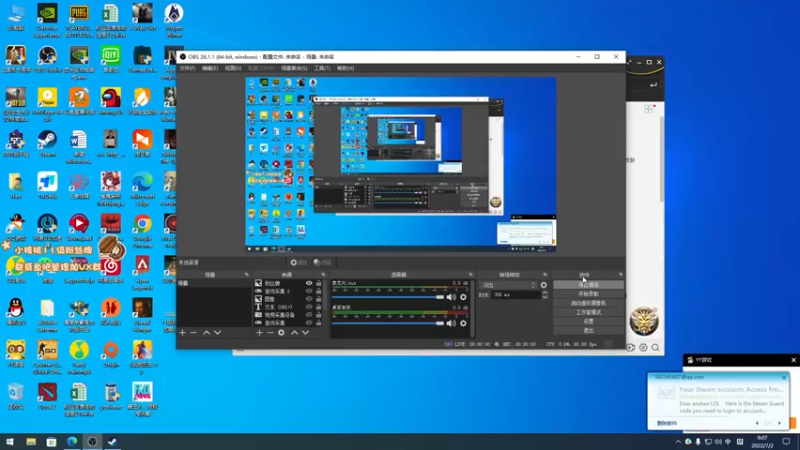
Task: Add a new scene with plus icon
Action: [183, 333]
